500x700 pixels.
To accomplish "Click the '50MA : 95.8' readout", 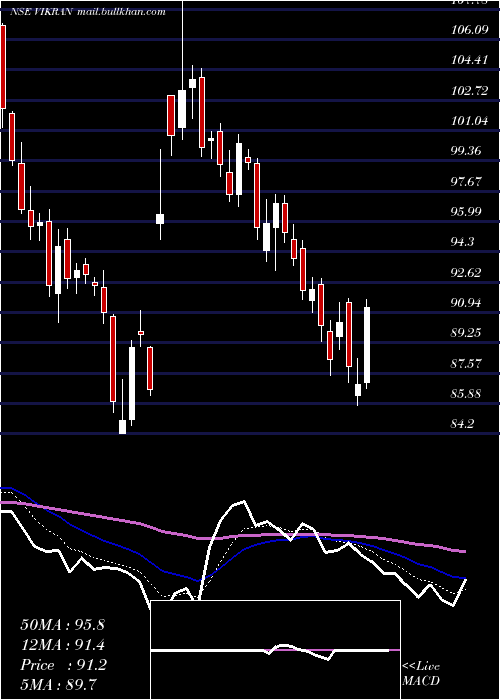I will pyautogui.click(x=62, y=625).
